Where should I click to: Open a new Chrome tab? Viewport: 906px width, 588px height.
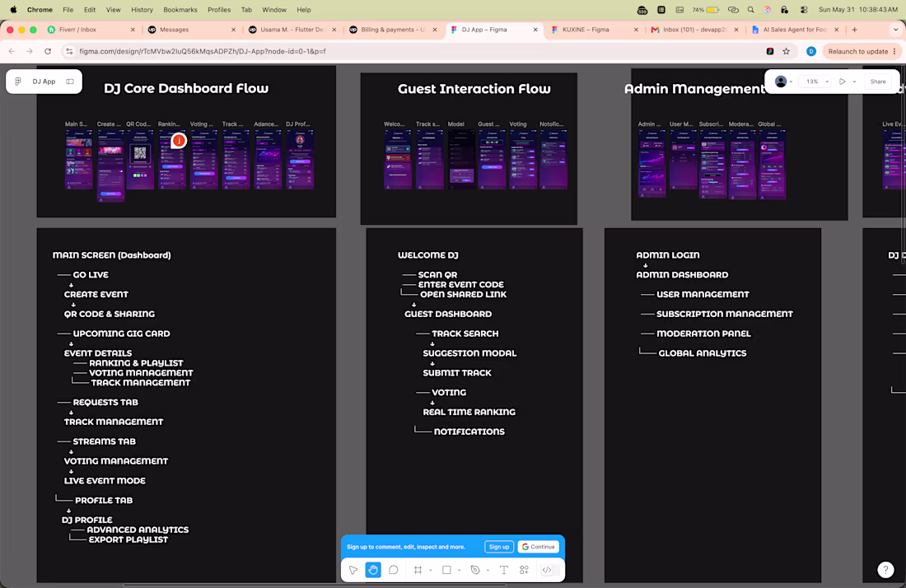tap(855, 30)
